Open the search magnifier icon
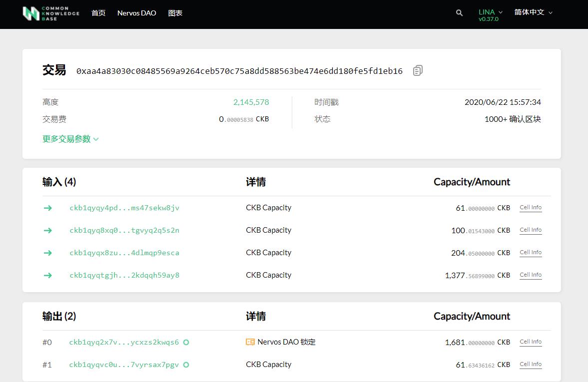The width and height of the screenshot is (588, 382). pos(459,13)
